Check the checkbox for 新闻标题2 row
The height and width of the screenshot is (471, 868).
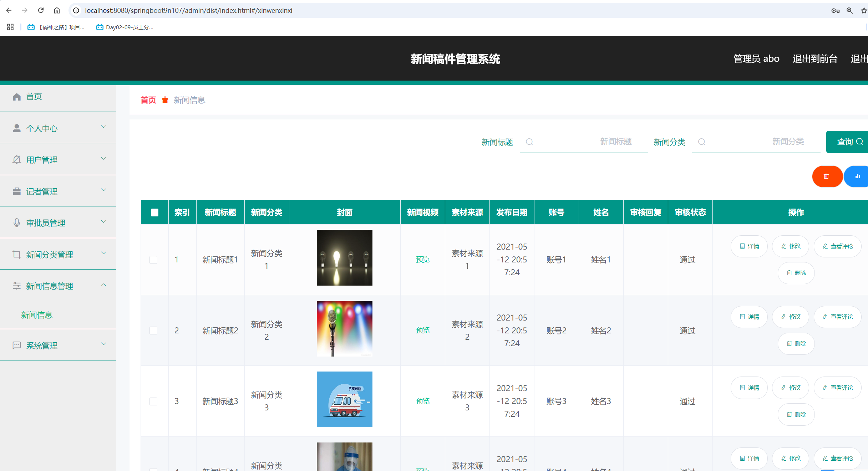(x=154, y=330)
